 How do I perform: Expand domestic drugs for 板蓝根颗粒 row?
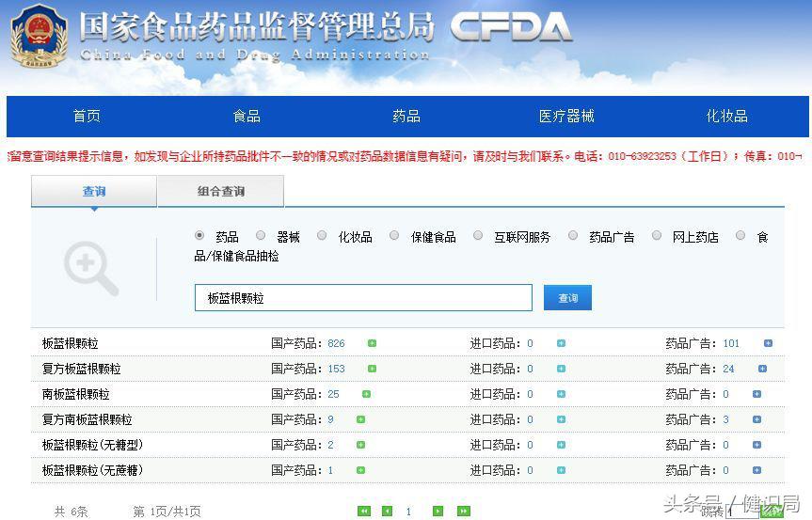[x=372, y=343]
